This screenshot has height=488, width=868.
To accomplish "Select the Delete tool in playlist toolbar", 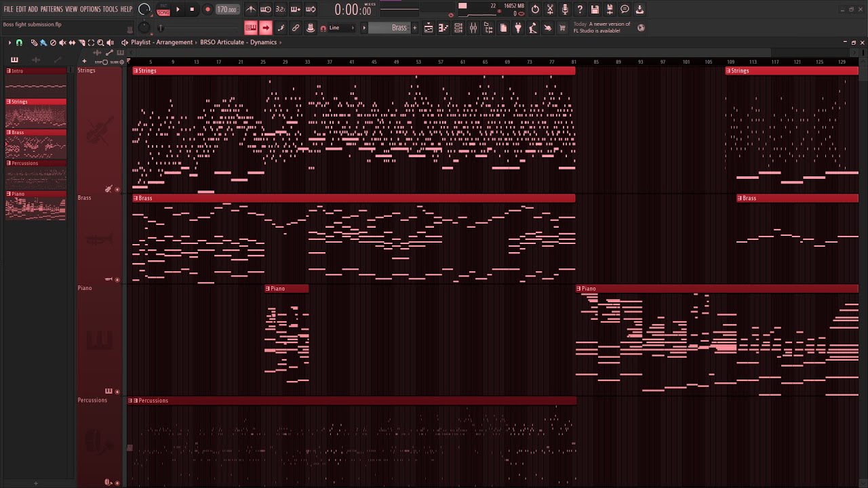I will pos(53,42).
